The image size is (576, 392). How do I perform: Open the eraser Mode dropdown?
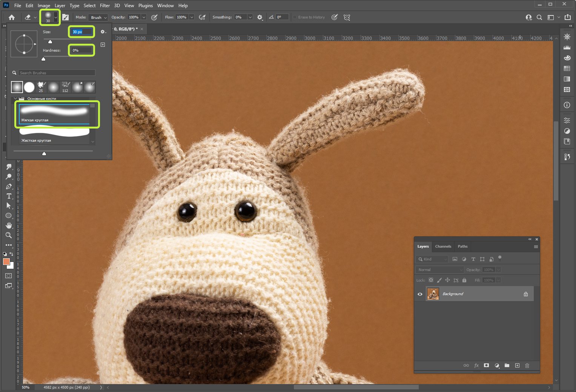pos(98,17)
